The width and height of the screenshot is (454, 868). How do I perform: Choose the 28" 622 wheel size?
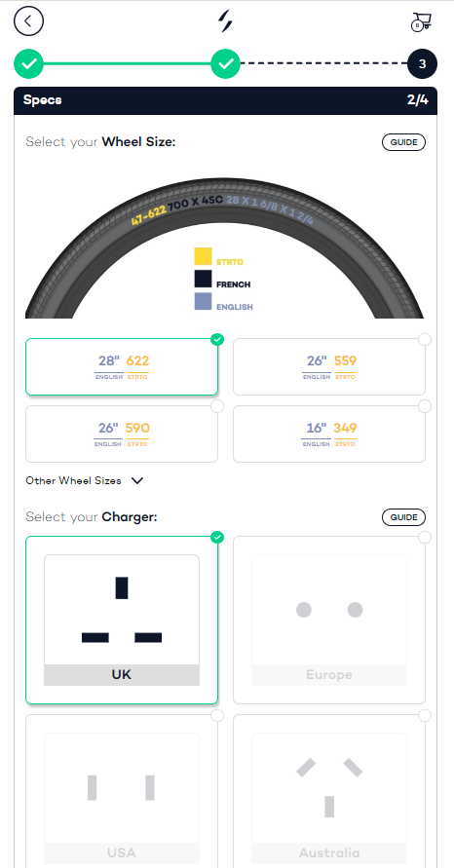[122, 367]
